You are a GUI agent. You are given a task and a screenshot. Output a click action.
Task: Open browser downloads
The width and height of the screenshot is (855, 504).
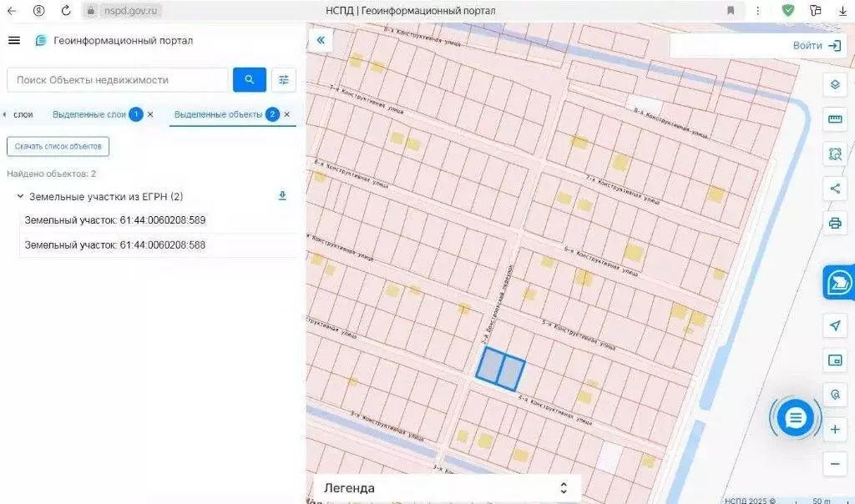tap(842, 10)
